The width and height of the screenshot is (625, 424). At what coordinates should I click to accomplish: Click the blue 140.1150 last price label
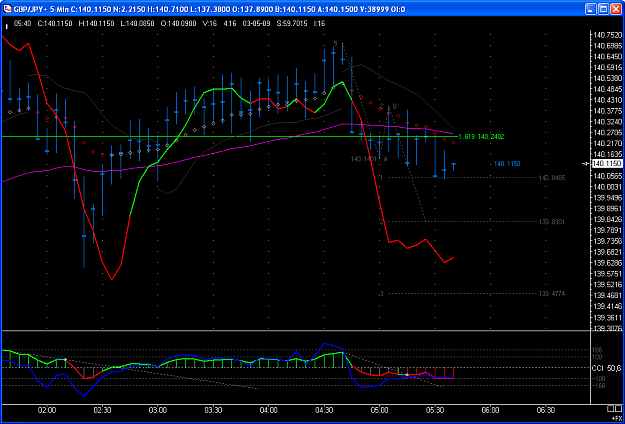point(507,164)
